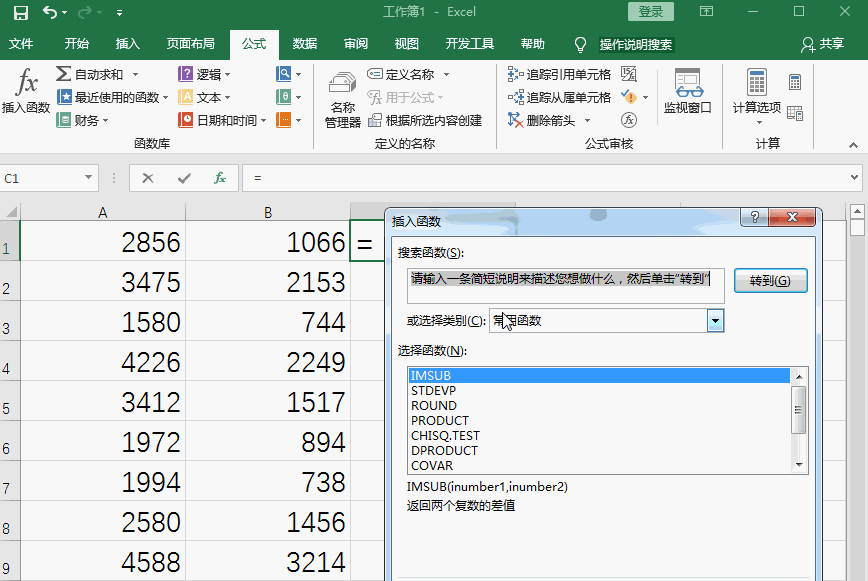Open the Name Box dropdown arrow
This screenshot has height=581, width=868.
88,177
